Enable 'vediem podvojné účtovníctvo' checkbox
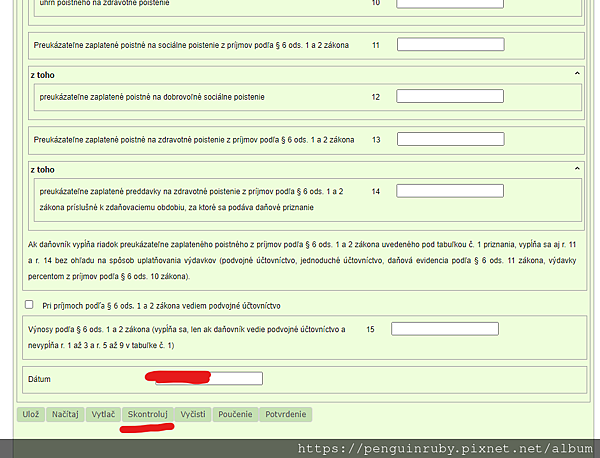This screenshot has height=458, width=600. [29, 305]
